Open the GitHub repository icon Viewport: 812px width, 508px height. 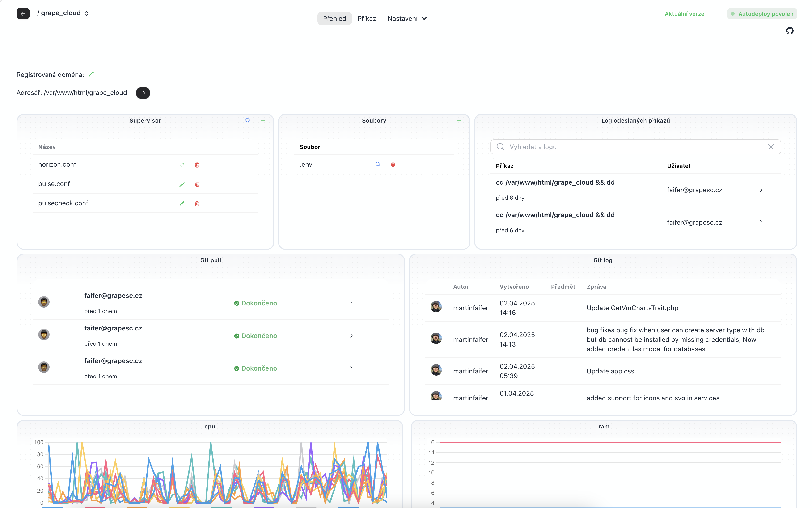790,31
